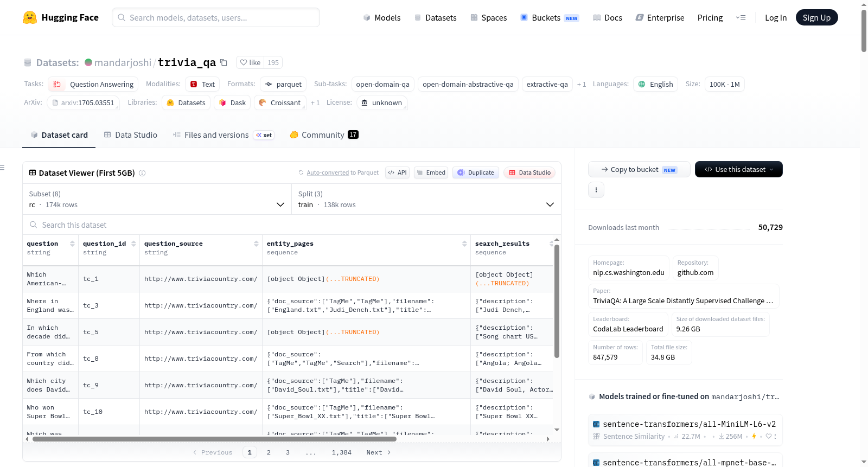Image resolution: width=868 pixels, height=467 pixels.
Task: Open Docs in top navigation
Action: [x=608, y=17]
